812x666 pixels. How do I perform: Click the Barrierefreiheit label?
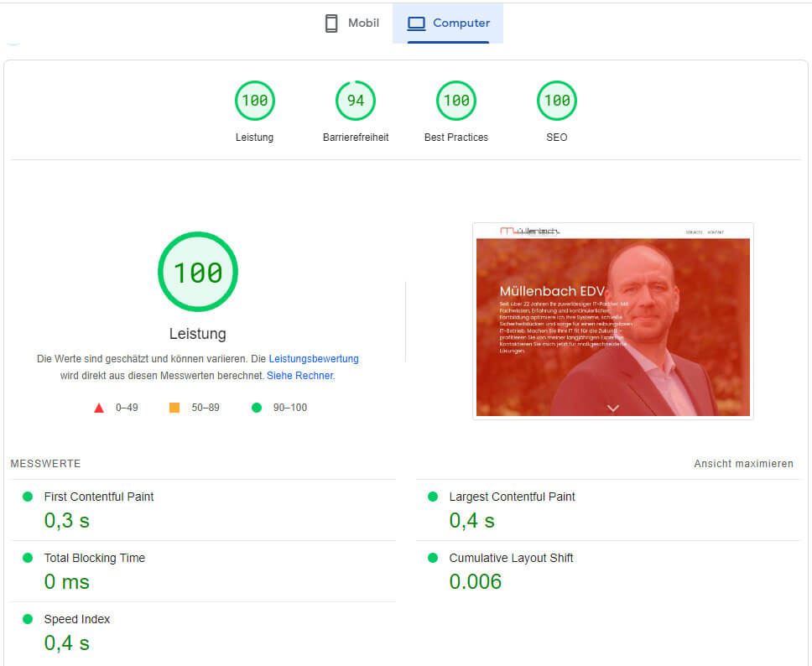tap(356, 138)
